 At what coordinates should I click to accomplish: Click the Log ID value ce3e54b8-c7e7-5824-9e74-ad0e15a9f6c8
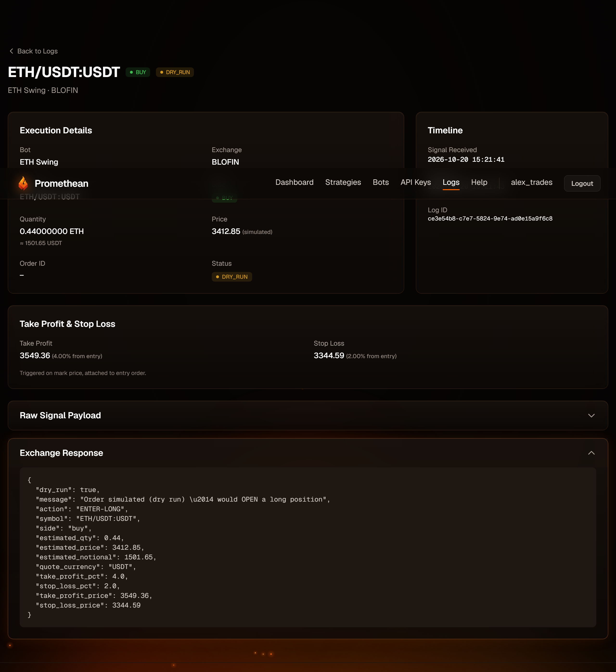pos(490,219)
